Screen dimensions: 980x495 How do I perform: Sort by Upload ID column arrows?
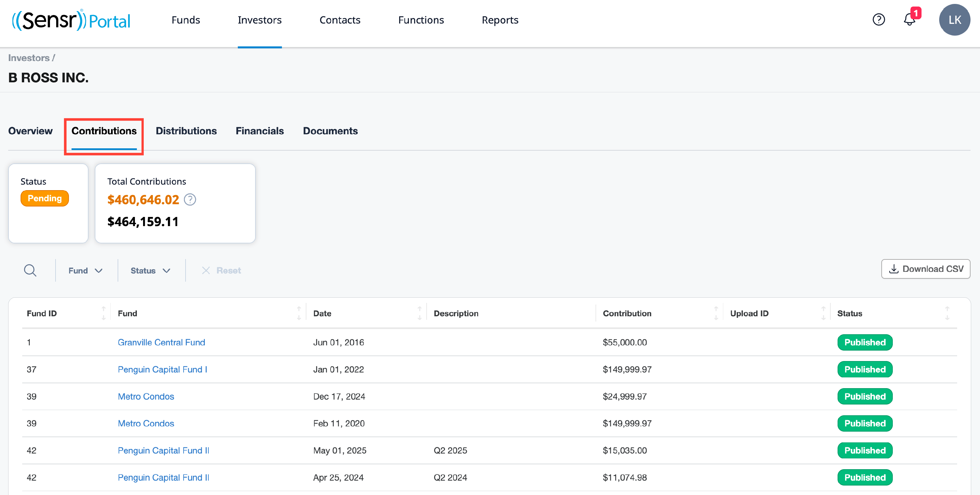coord(823,313)
